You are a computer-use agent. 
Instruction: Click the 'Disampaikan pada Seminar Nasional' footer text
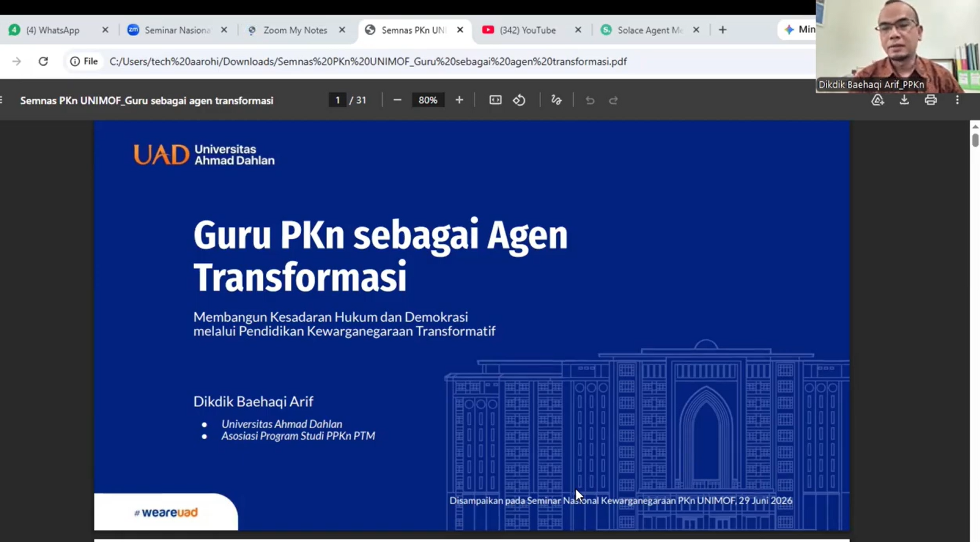click(621, 501)
